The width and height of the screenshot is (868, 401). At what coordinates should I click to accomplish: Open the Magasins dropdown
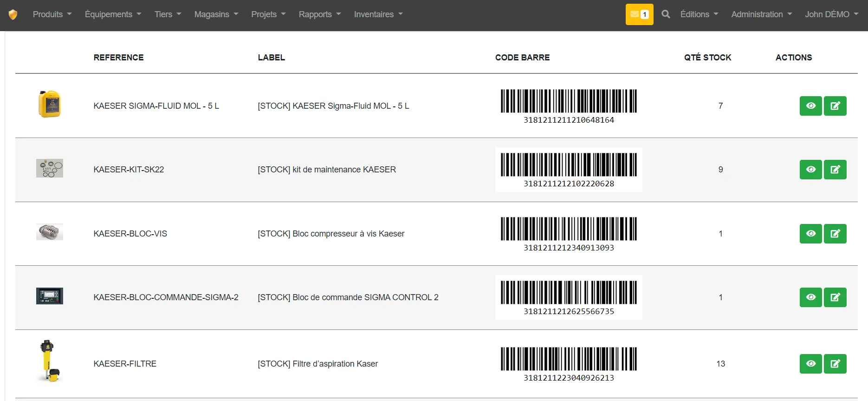click(216, 14)
